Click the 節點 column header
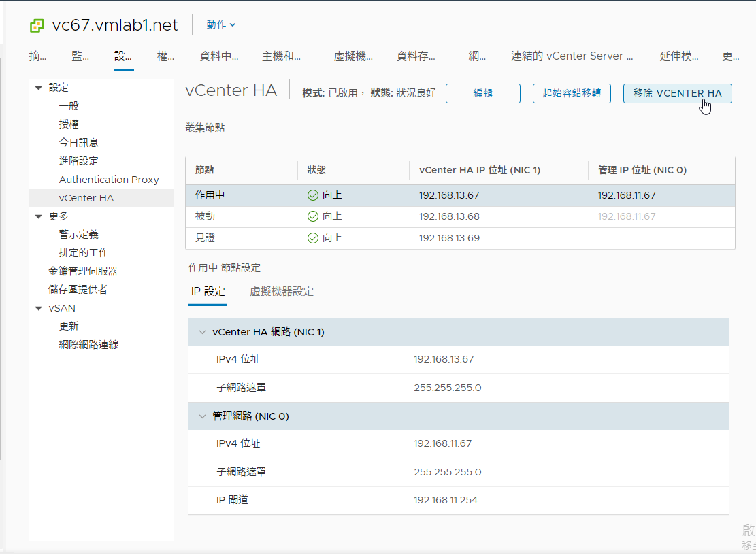This screenshot has height=555, width=756. (204, 170)
